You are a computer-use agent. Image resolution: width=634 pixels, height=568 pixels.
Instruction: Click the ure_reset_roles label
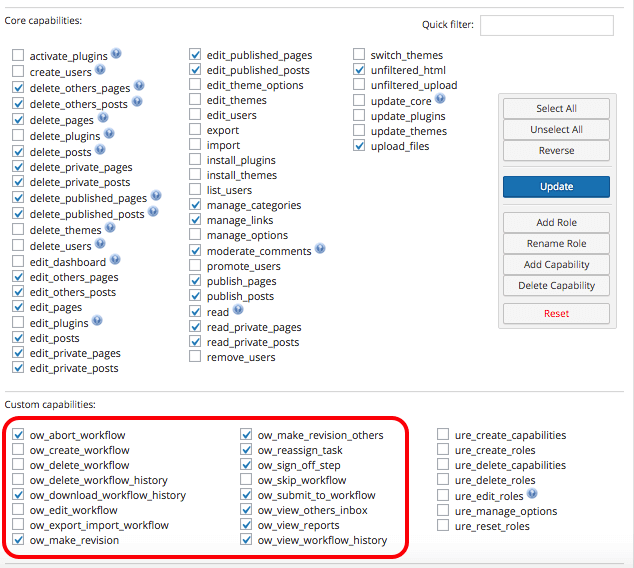coord(492,526)
